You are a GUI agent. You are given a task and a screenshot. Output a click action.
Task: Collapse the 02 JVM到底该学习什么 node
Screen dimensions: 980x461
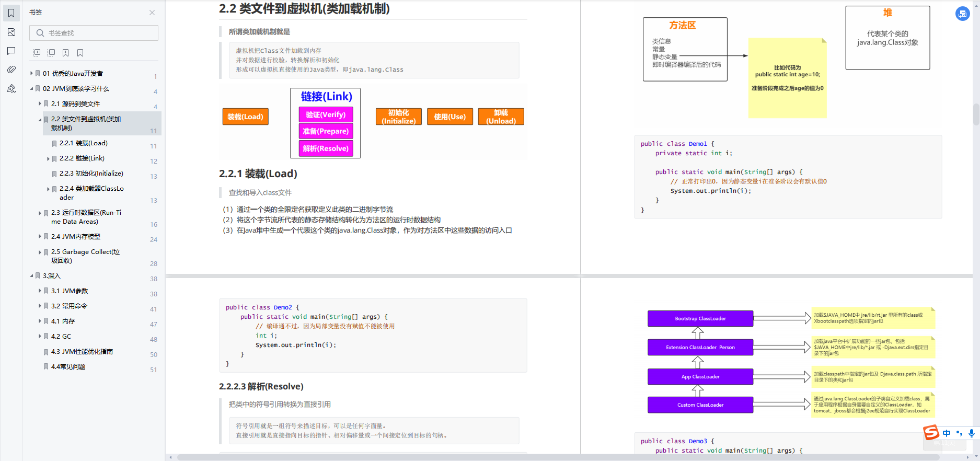tap(31, 89)
